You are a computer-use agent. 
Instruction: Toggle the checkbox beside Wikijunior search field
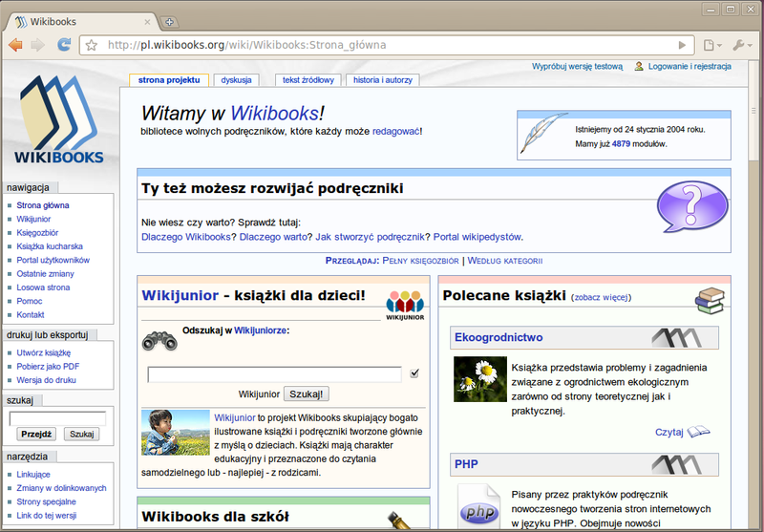pyautogui.click(x=414, y=373)
